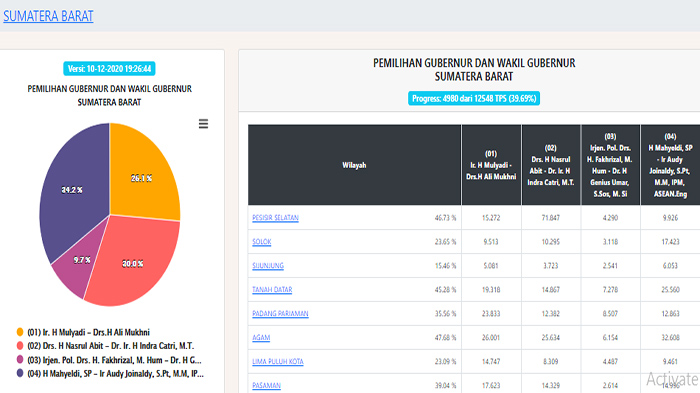Image resolution: width=700 pixels, height=393 pixels.
Task: Click the 9.461 cell in LIMA PULUH KOTA row
Action: tap(670, 361)
